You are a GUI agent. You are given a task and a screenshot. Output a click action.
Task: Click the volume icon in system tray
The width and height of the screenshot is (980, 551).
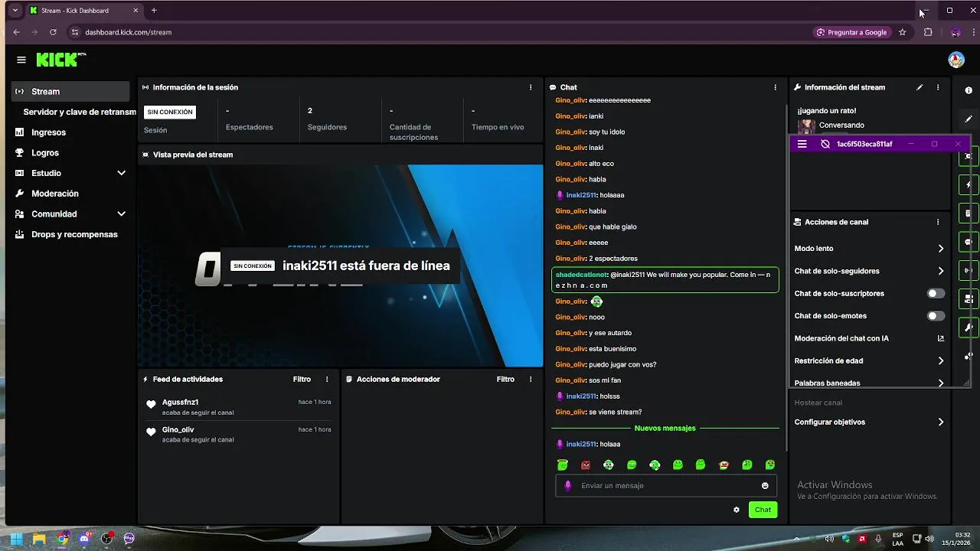coord(929,539)
